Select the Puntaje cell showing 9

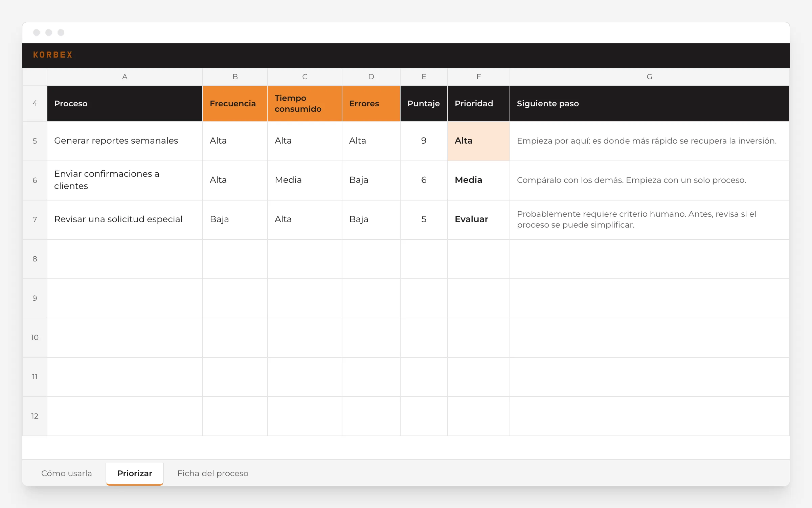424,141
